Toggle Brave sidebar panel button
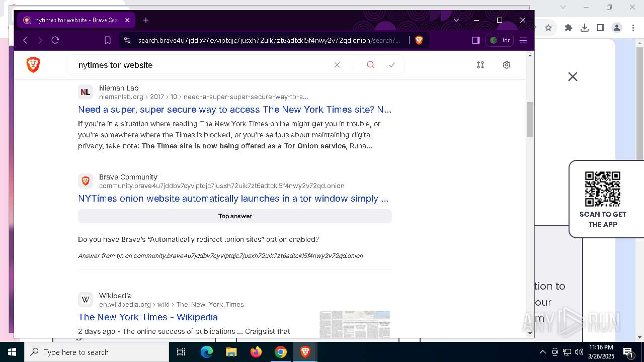The height and width of the screenshot is (362, 644). 475,40
